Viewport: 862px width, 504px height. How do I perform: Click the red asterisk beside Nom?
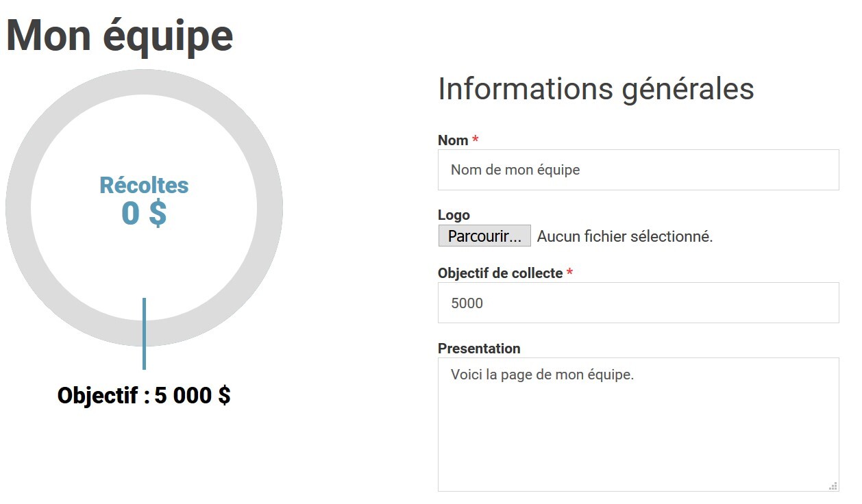click(x=476, y=140)
